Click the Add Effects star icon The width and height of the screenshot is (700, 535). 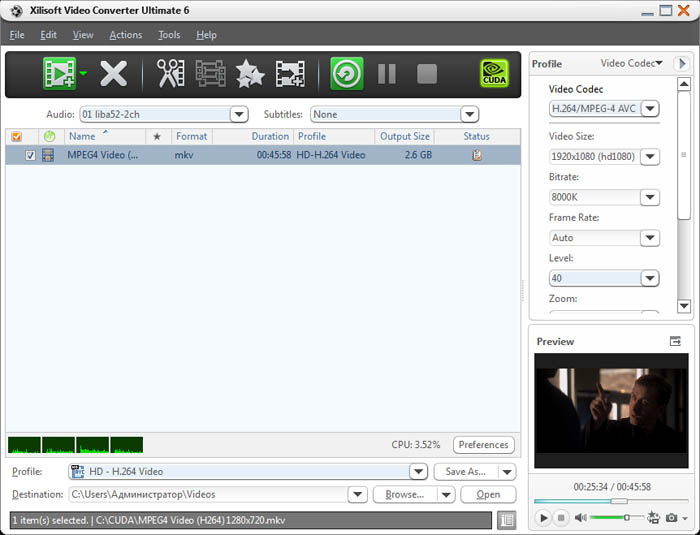pos(249,73)
